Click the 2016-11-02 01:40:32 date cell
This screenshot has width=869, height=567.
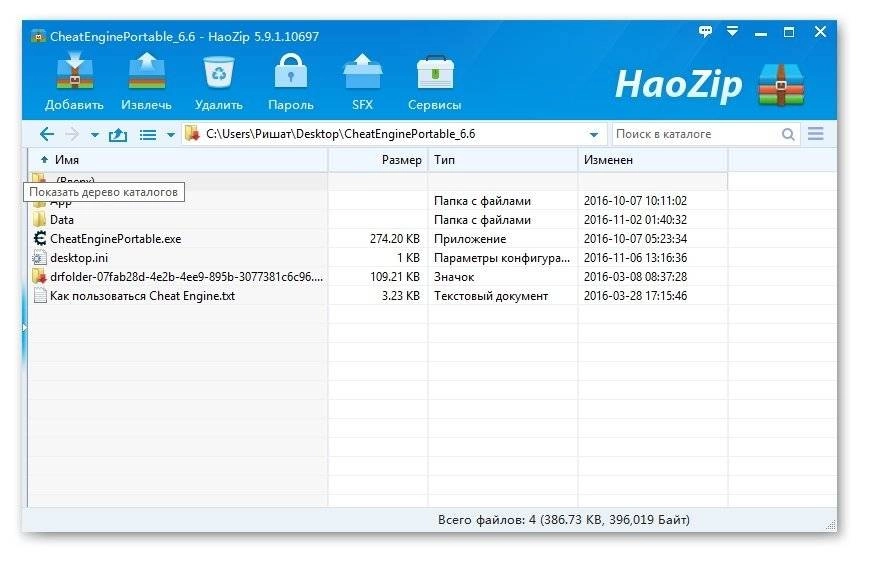(x=635, y=220)
